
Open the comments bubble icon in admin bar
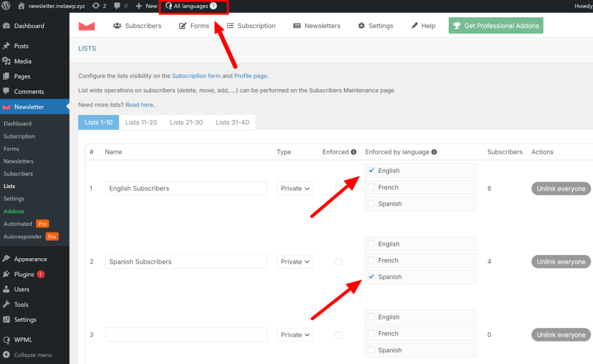coord(117,6)
